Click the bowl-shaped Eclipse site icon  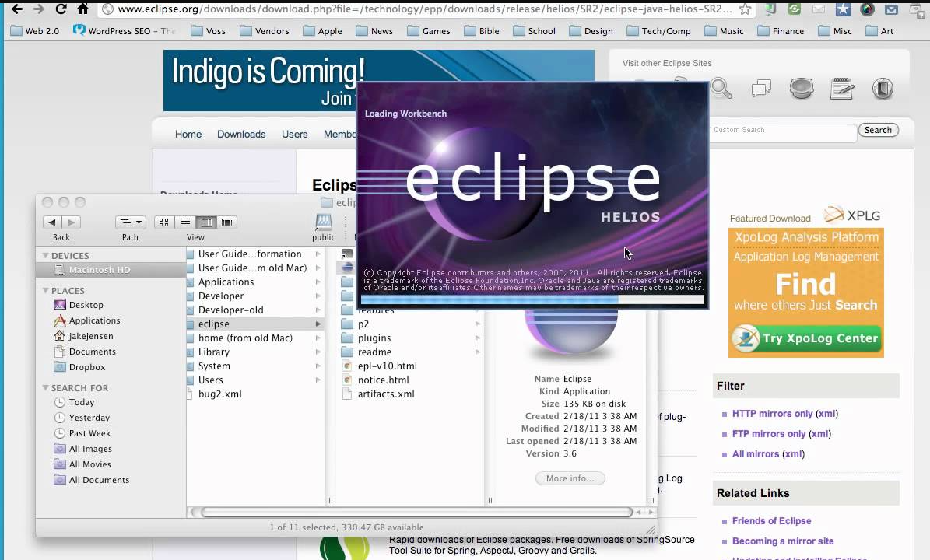[802, 89]
